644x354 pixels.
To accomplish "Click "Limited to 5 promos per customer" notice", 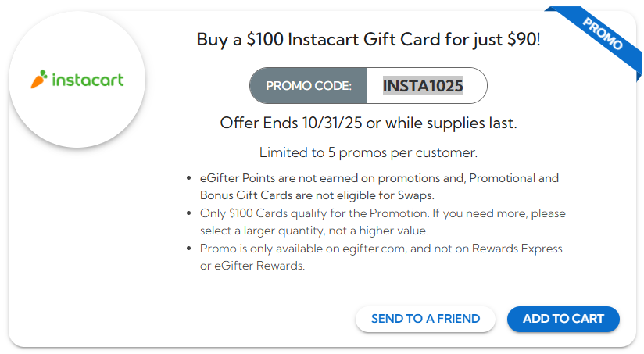I will [368, 152].
